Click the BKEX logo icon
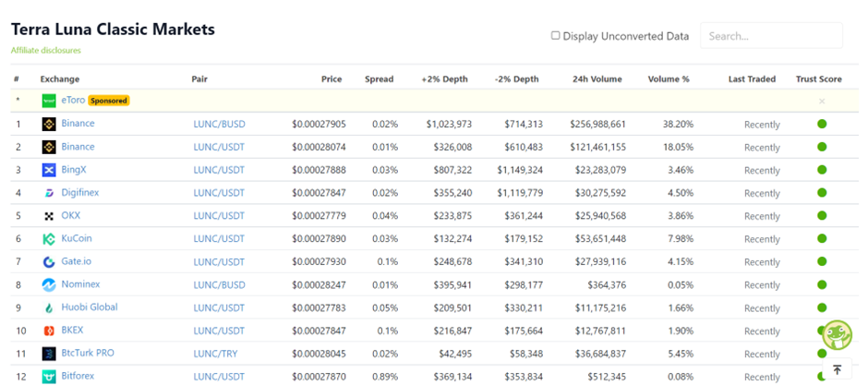 pyautogui.click(x=49, y=331)
